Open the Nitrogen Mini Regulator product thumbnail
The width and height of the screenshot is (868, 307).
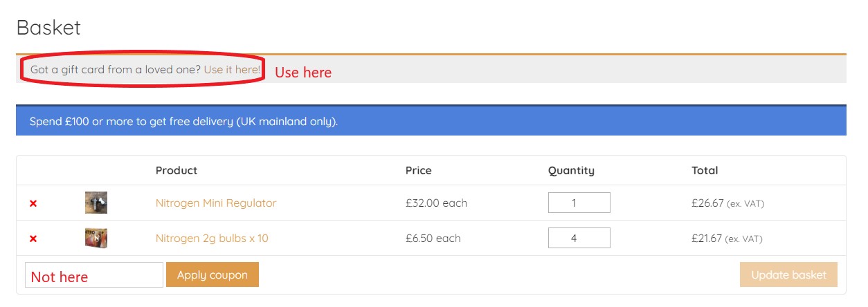(x=96, y=203)
